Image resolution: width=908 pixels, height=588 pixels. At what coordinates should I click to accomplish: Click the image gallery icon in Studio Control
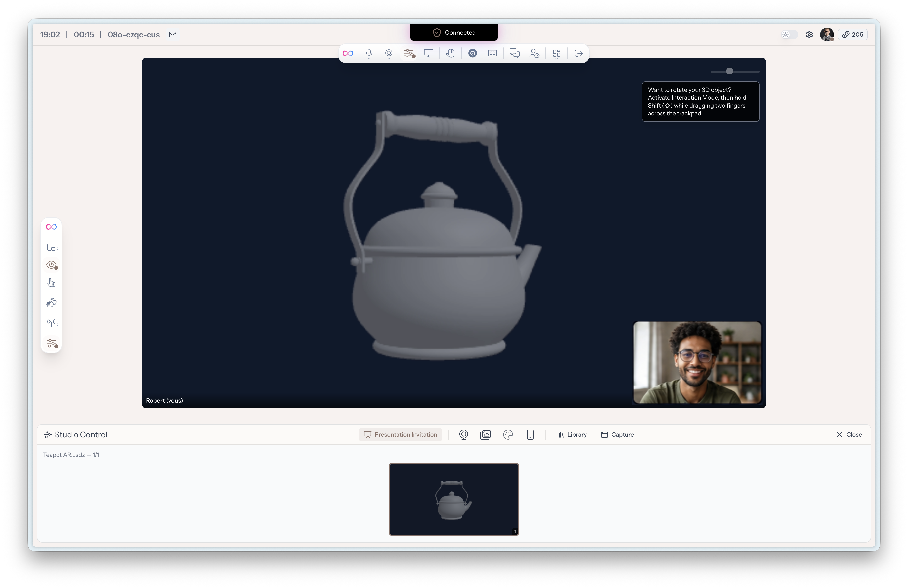(x=485, y=435)
